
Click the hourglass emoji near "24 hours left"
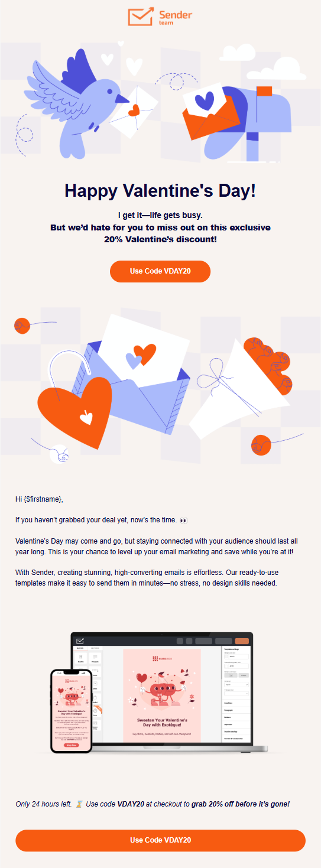click(79, 804)
